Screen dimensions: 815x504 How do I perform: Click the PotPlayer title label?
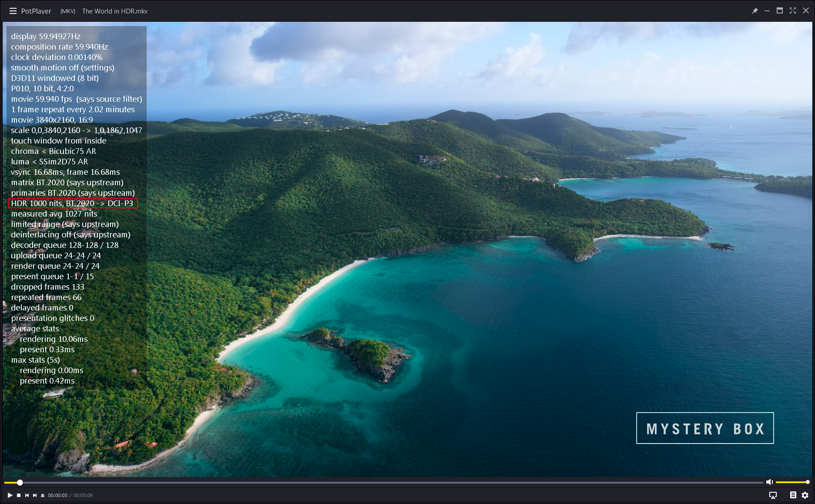36,11
